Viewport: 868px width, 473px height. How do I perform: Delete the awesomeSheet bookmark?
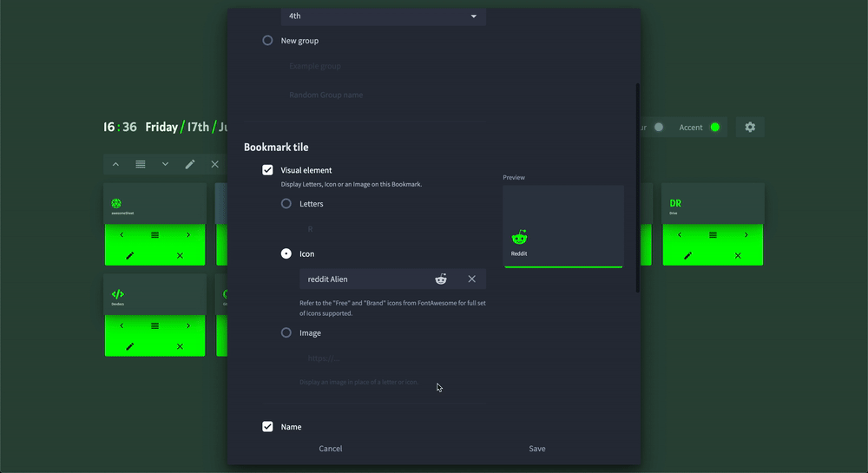[x=180, y=255]
